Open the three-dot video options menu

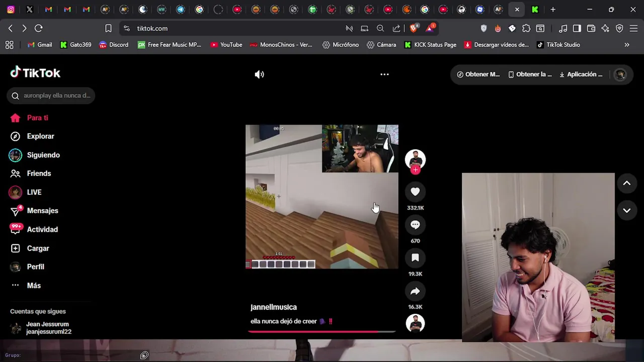click(384, 74)
